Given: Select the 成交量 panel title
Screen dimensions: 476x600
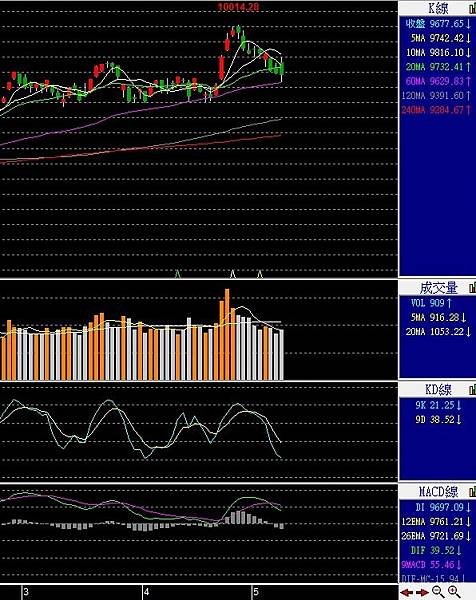Looking at the screenshot, I should pos(439,287).
